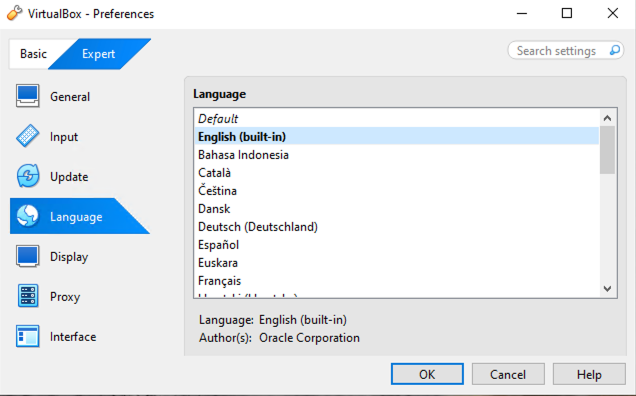This screenshot has width=636, height=396.
Task: Click the Cancel button
Action: click(x=508, y=374)
